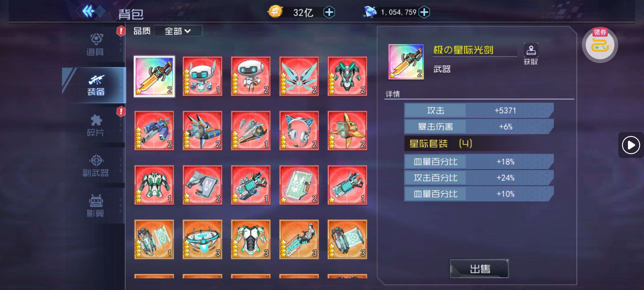This screenshot has height=290, width=644.
Task: Expand the 品质 全部 quality dropdown
Action: click(178, 31)
